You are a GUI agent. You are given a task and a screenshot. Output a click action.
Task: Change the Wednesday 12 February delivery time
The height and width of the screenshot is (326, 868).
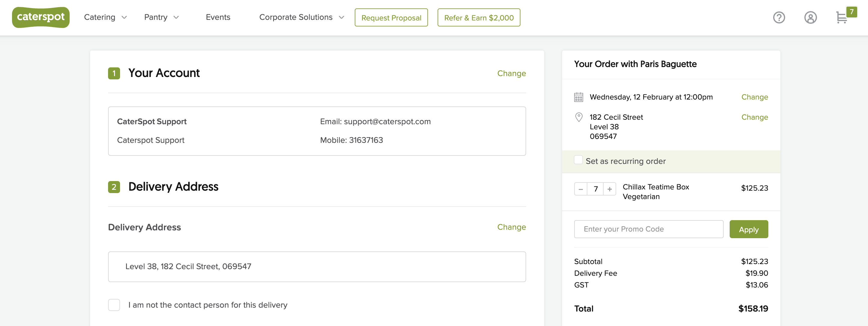tap(754, 97)
